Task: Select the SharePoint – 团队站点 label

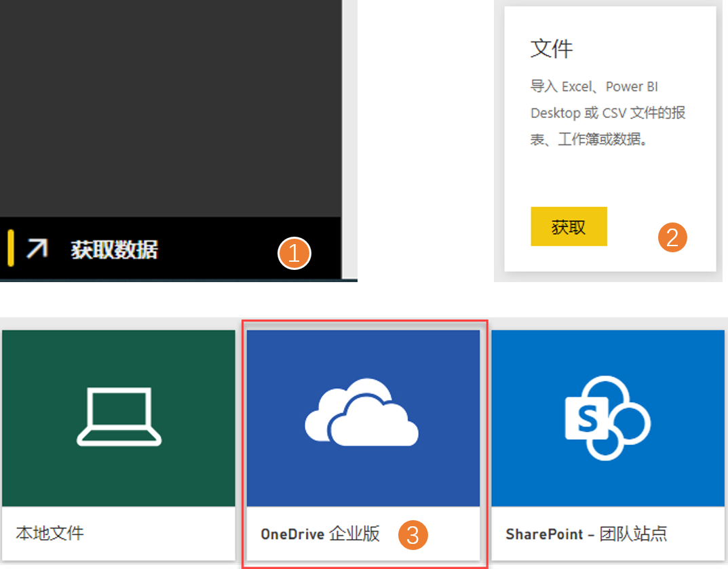Action: click(x=586, y=534)
